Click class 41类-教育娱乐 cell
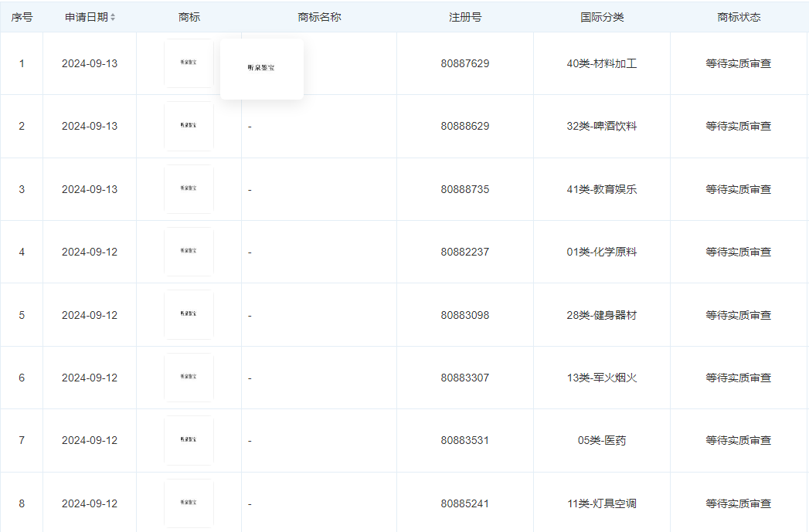This screenshot has width=809, height=532. (602, 189)
